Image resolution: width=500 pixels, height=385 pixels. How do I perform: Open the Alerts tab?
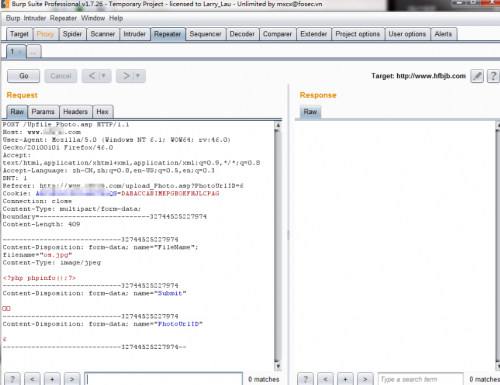click(x=443, y=34)
